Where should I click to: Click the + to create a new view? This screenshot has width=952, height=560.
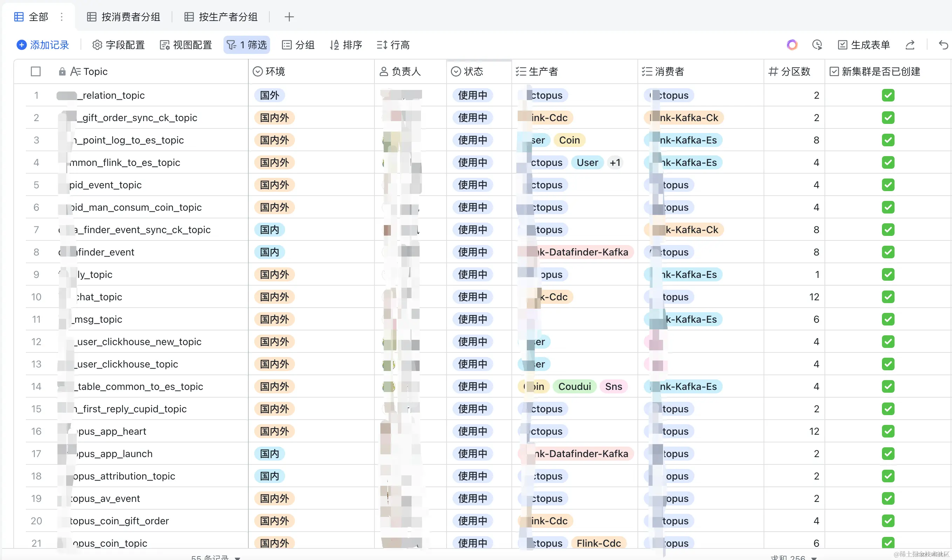(289, 16)
